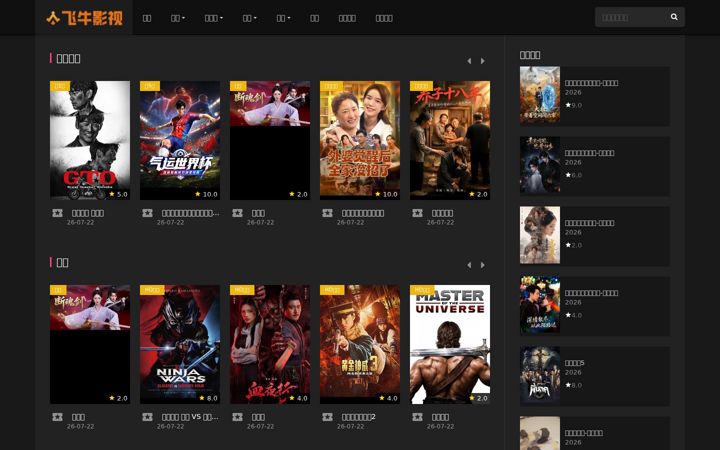Viewport: 720px width, 450px height.
Task: Click yellow badge on MASTER OF THE UNIVERSE poster
Action: [x=422, y=290]
